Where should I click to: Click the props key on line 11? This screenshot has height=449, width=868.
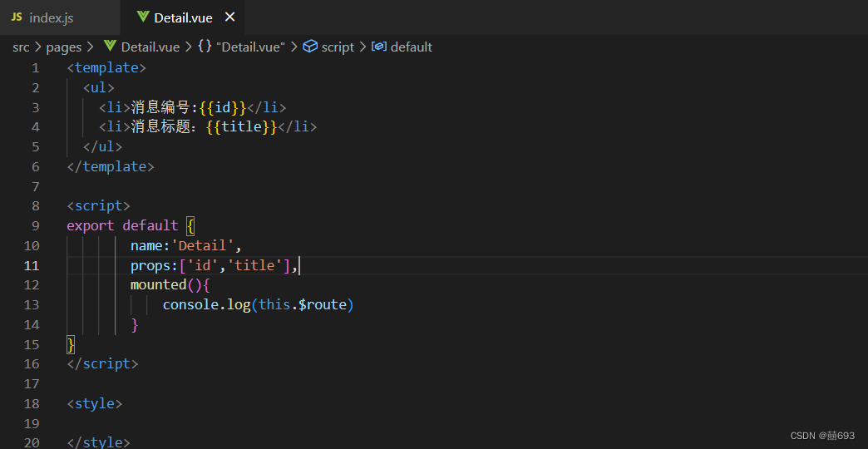pos(150,266)
